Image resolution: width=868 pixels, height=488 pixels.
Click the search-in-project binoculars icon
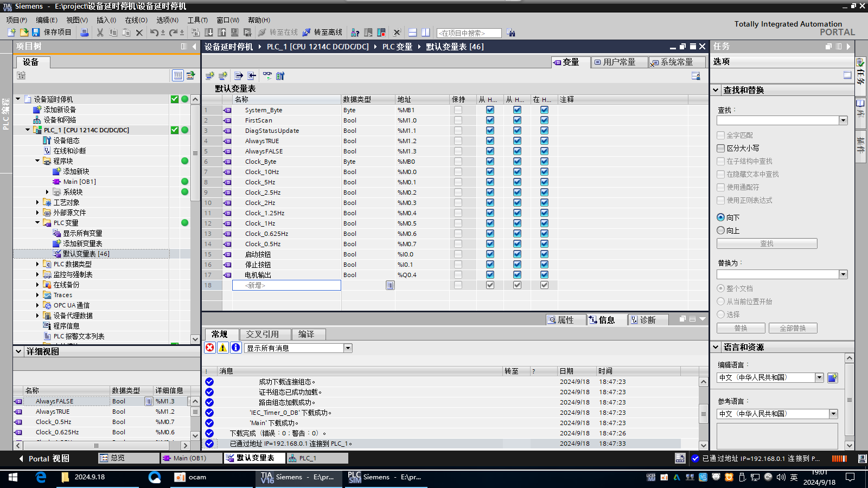pyautogui.click(x=511, y=33)
